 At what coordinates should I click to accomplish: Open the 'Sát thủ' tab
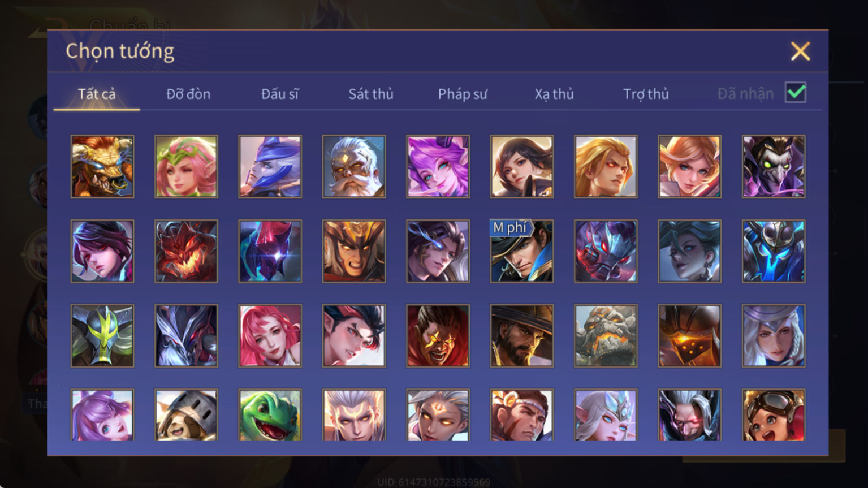[x=371, y=94]
